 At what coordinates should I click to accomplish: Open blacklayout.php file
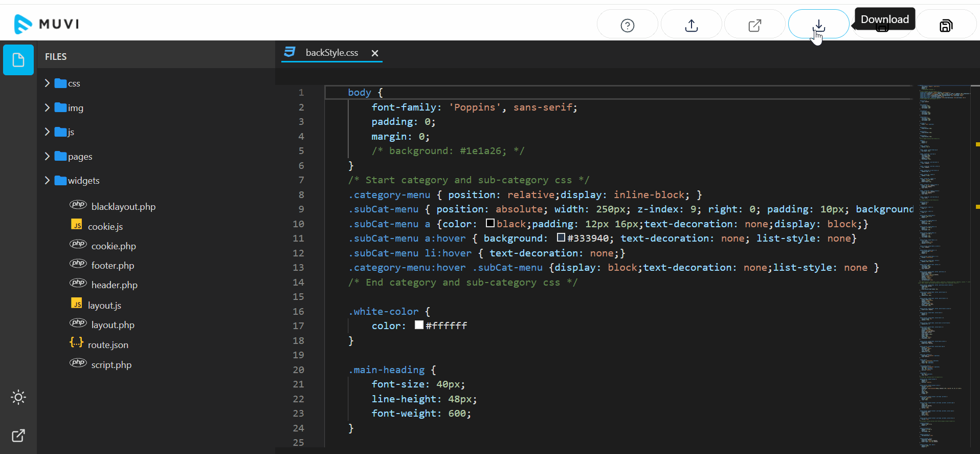(123, 207)
